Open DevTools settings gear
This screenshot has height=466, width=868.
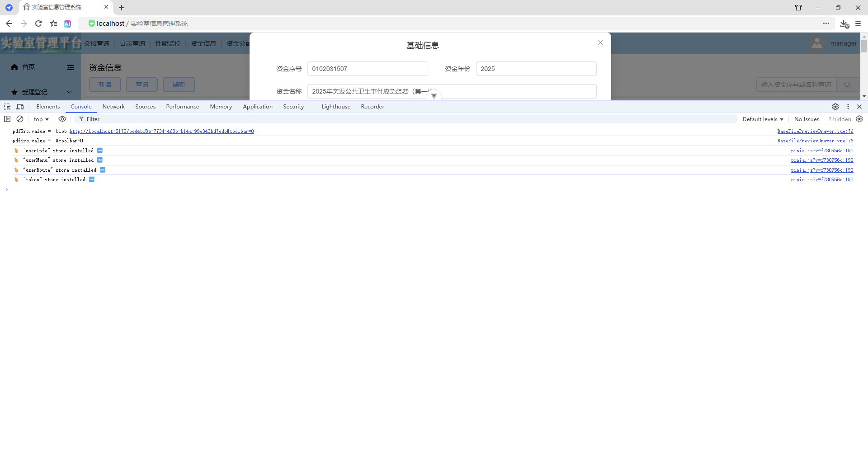[x=836, y=107]
